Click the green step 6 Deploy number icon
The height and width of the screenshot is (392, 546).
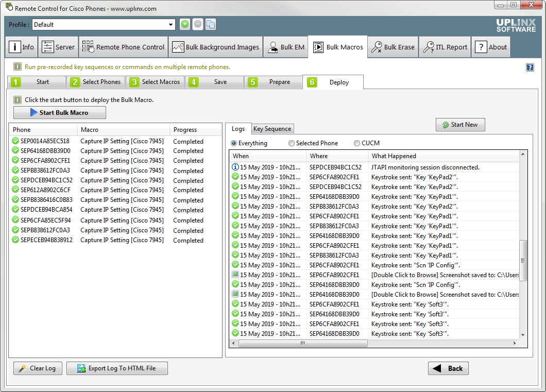pos(312,82)
